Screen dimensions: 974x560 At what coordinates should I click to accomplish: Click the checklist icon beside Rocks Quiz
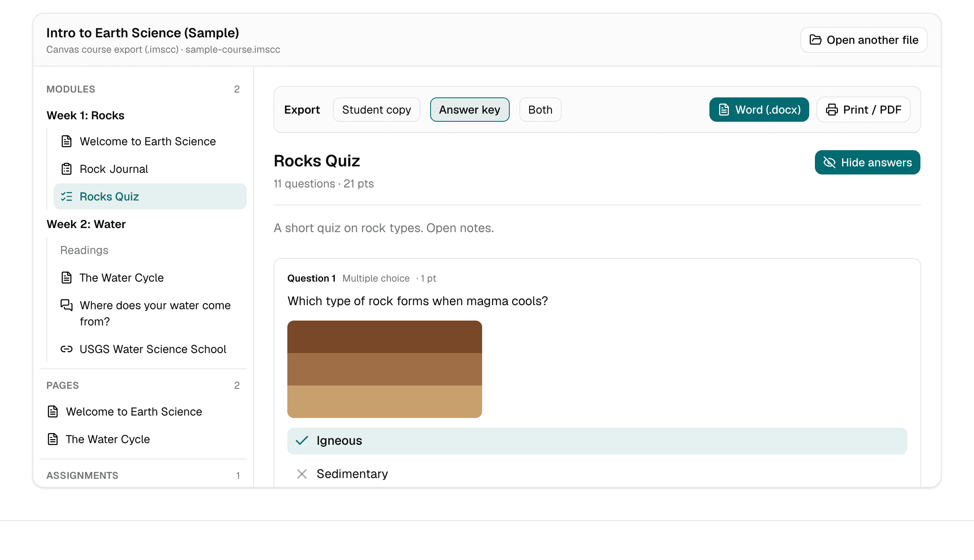[67, 196]
